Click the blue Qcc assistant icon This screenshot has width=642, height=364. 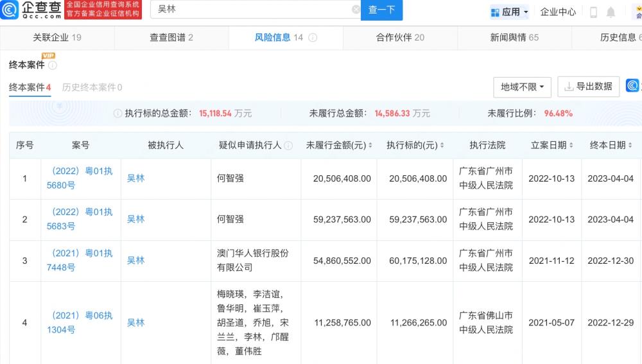[x=633, y=86]
